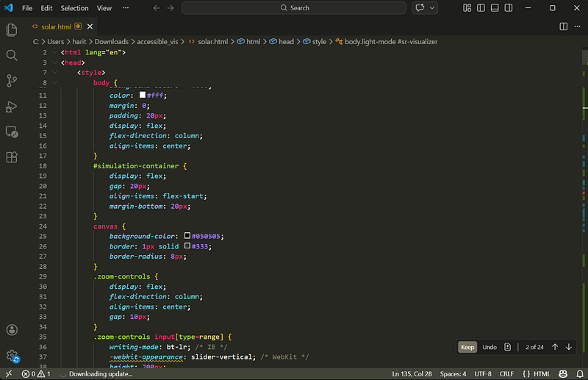Image resolution: width=588 pixels, height=380 pixels.
Task: Toggle the Primary Side Bar
Action: tap(481, 8)
